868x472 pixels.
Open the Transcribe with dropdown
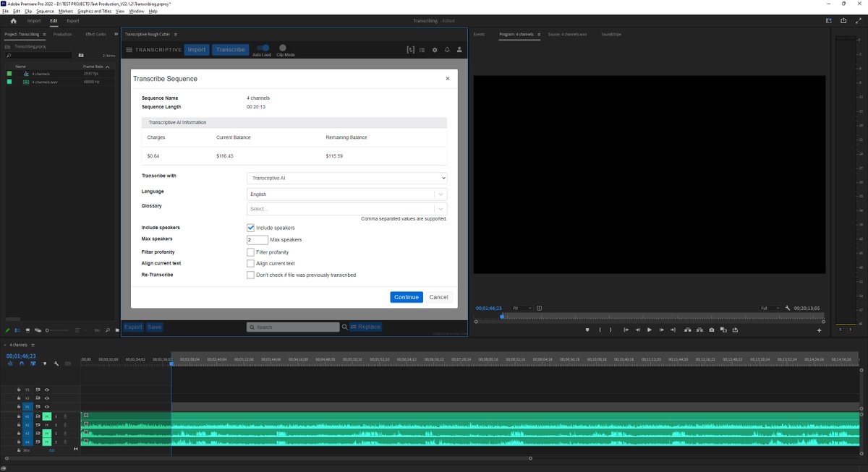click(x=347, y=178)
